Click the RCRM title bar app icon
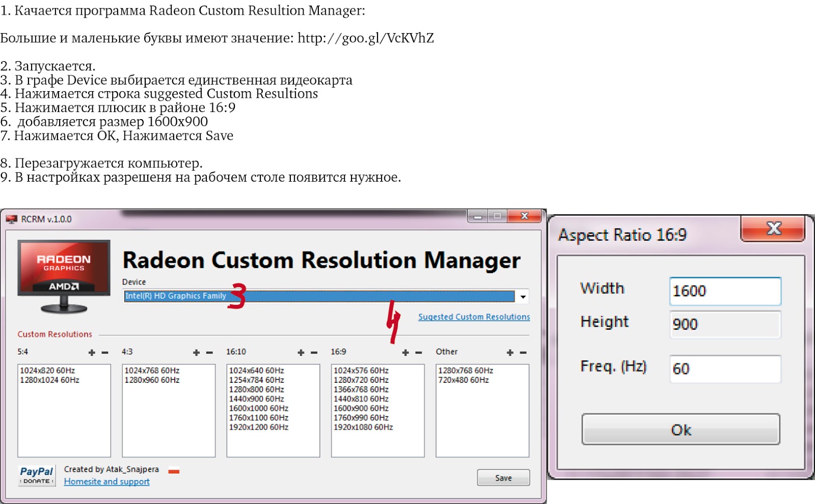 coord(11,219)
